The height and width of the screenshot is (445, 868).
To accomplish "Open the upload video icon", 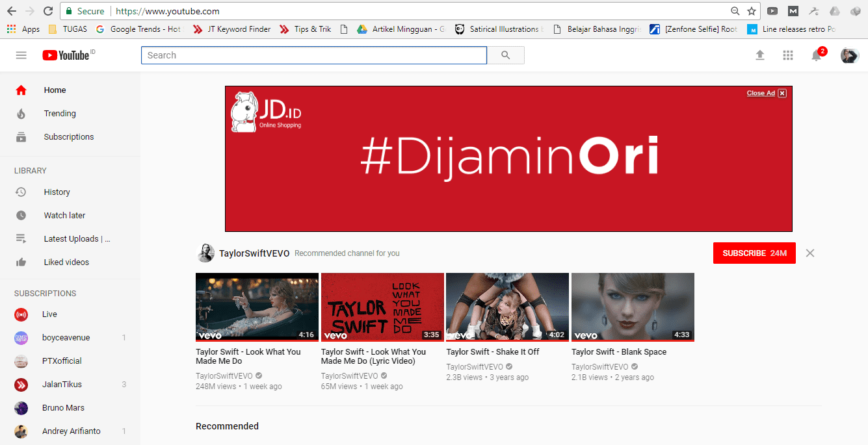I will point(759,55).
